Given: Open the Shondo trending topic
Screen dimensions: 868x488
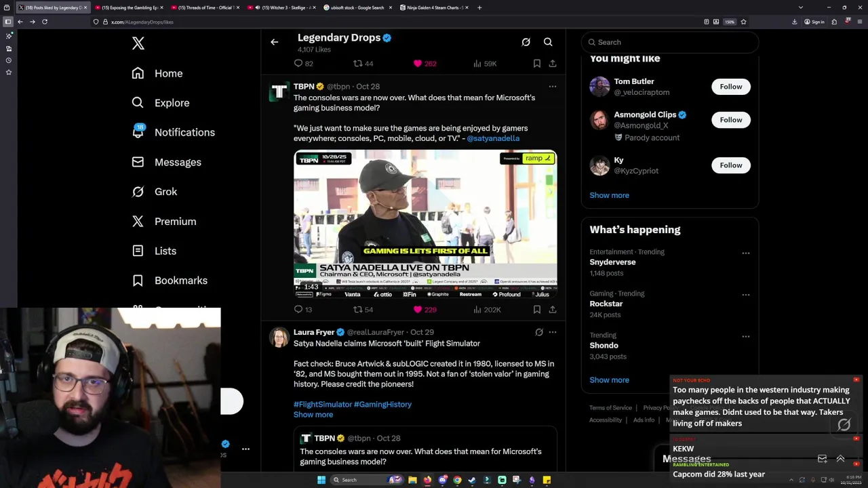Looking at the screenshot, I should click(604, 346).
